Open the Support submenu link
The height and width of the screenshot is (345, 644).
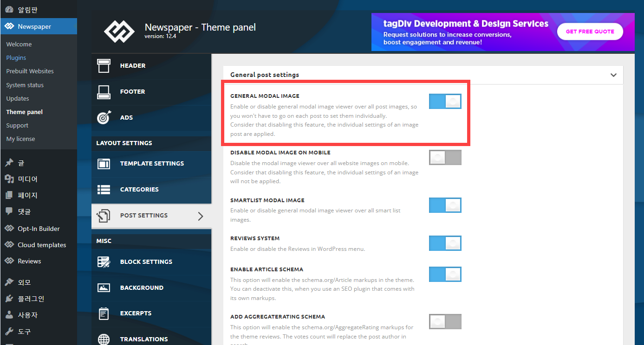pos(17,126)
